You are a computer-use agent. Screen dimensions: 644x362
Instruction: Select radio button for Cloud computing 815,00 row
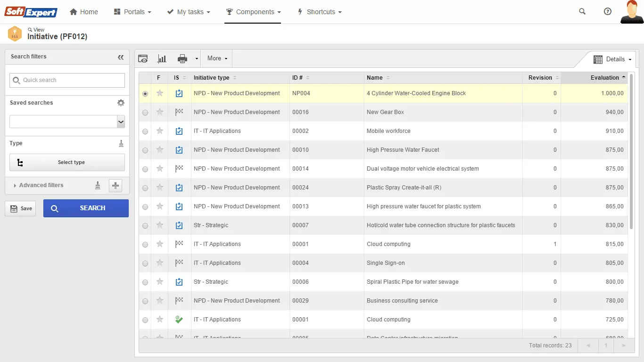145,245
